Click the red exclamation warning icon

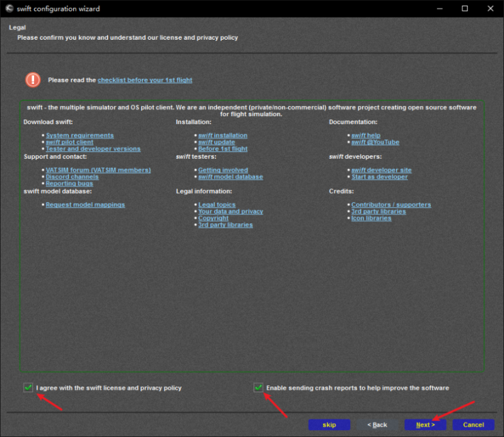tap(33, 80)
